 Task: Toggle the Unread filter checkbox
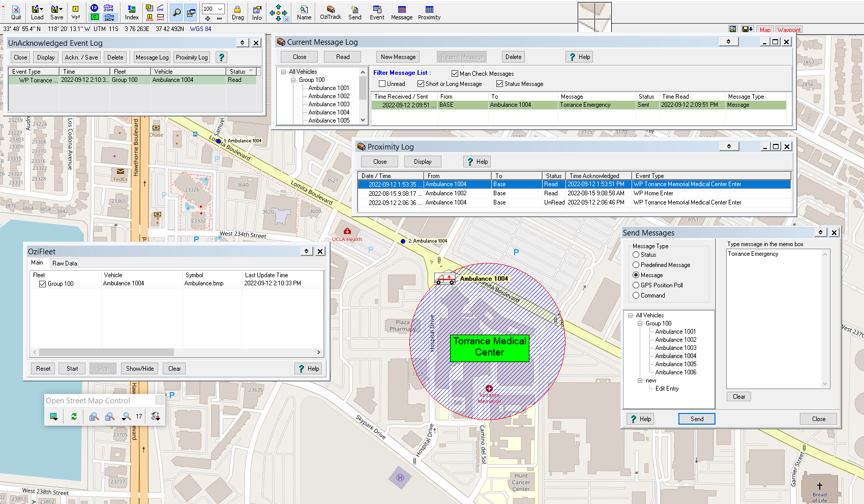(382, 84)
